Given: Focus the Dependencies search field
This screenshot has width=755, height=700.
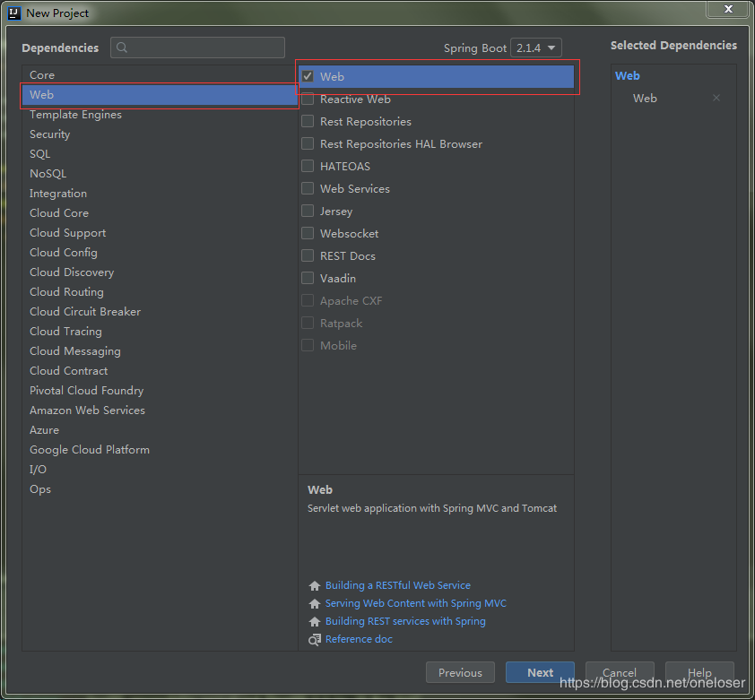Looking at the screenshot, I should point(197,48).
